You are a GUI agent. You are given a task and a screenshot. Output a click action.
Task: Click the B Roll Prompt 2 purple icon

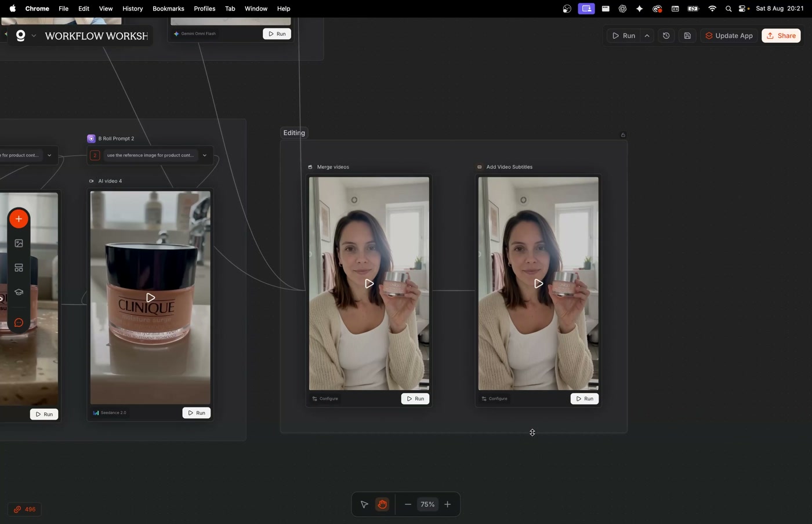91,139
